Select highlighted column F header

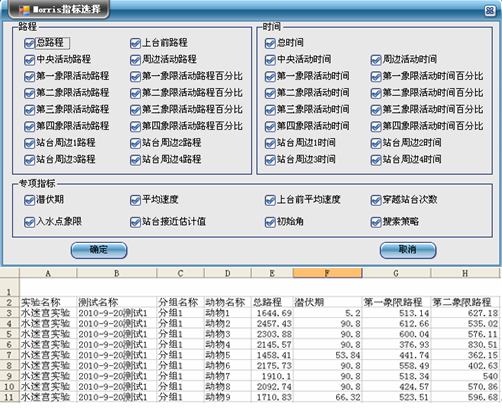pyautogui.click(x=327, y=273)
